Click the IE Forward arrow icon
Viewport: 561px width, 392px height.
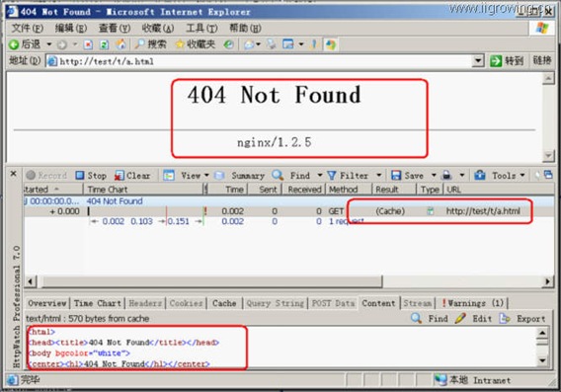pyautogui.click(x=62, y=44)
